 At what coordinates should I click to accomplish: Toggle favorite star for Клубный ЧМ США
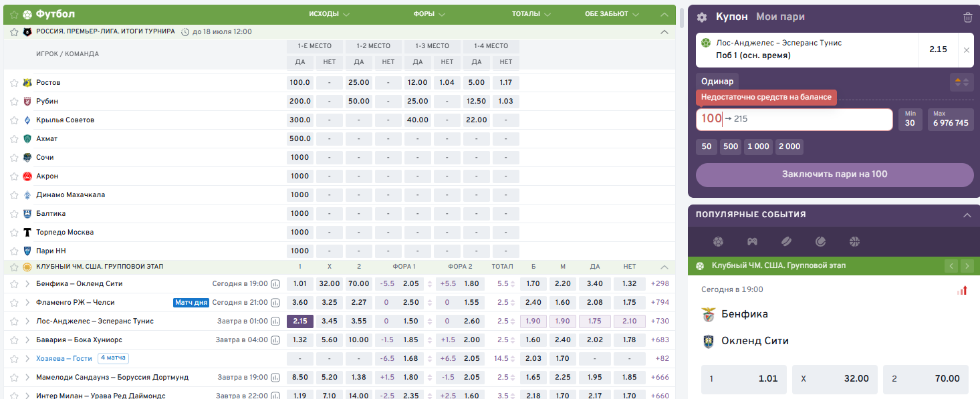tap(14, 267)
